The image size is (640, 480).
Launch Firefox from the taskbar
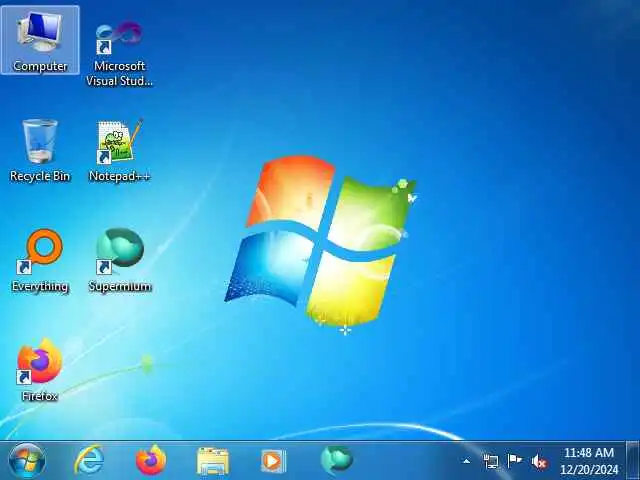click(151, 461)
